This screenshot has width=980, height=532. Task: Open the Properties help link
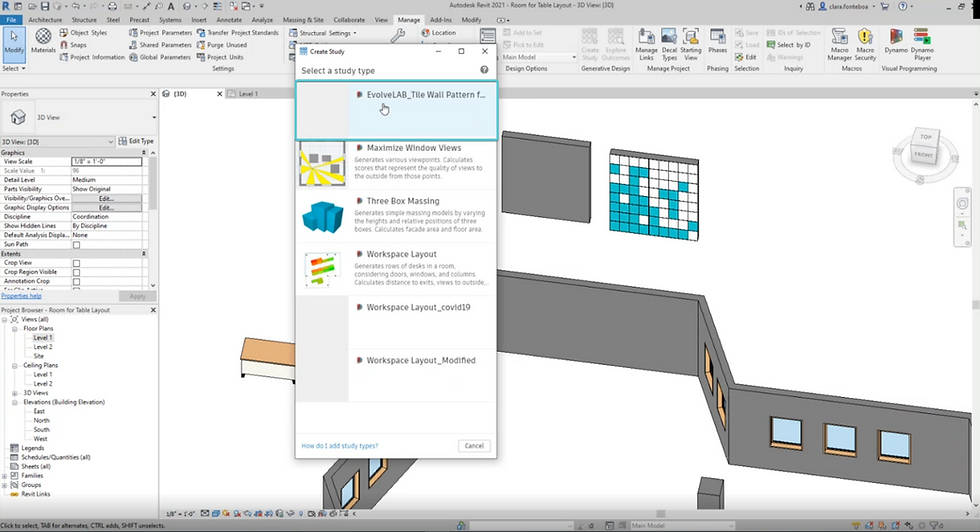tap(21, 296)
